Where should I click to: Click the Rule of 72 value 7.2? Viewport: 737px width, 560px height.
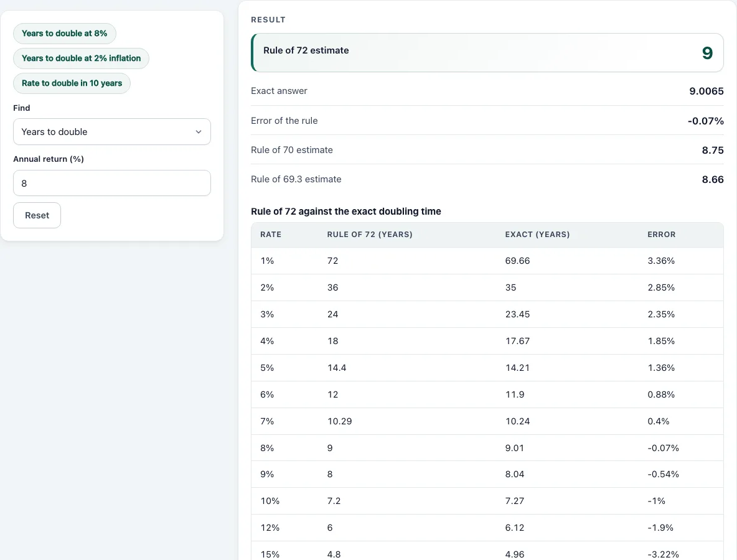(x=334, y=502)
